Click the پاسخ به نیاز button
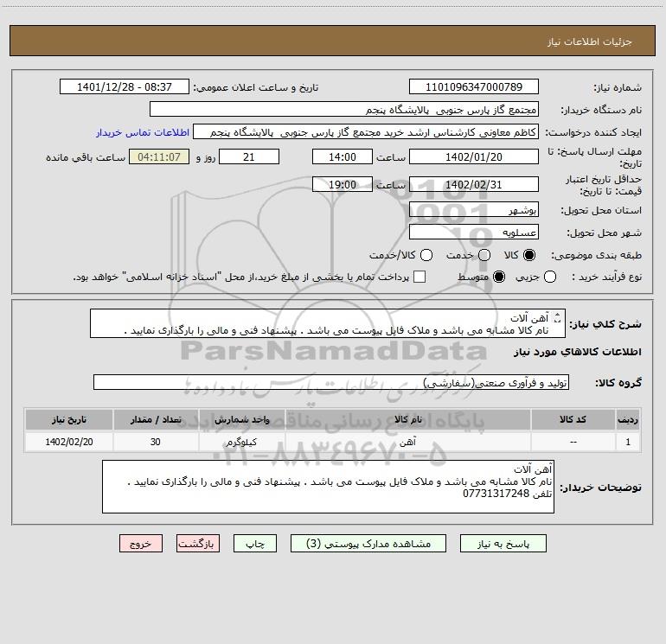The image size is (666, 644). [503, 544]
